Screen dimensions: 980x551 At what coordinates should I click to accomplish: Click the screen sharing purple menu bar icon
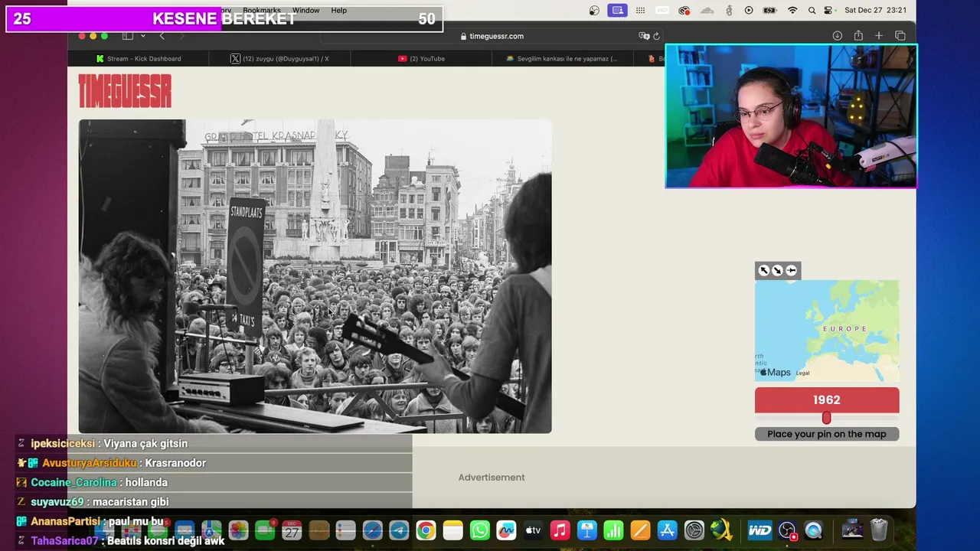click(617, 10)
